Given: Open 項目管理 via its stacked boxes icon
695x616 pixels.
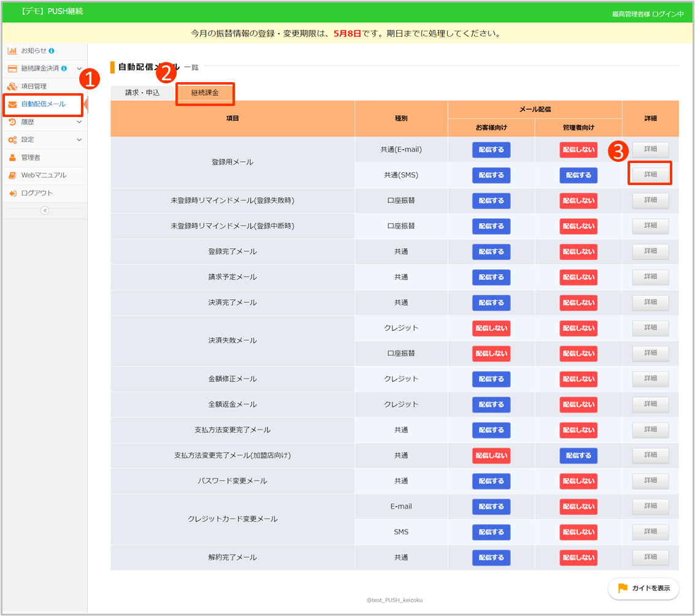Looking at the screenshot, I should pos(12,86).
